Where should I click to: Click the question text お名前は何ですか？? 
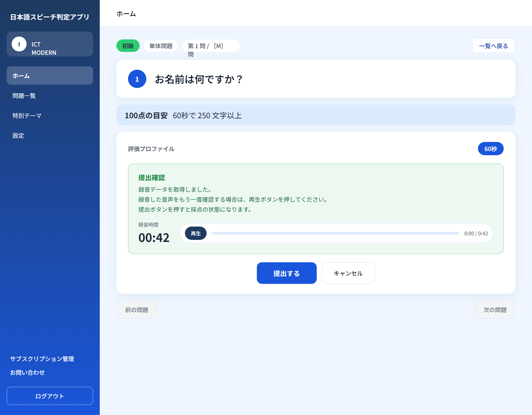tap(199, 79)
